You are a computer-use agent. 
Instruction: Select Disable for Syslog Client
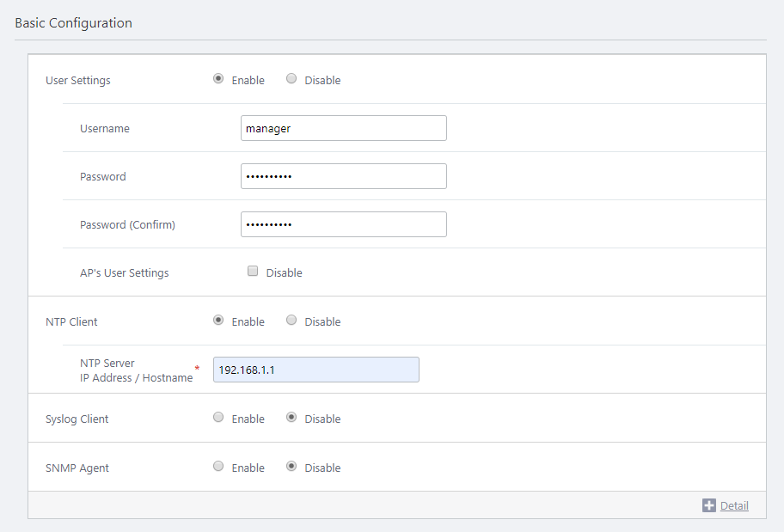pos(291,418)
